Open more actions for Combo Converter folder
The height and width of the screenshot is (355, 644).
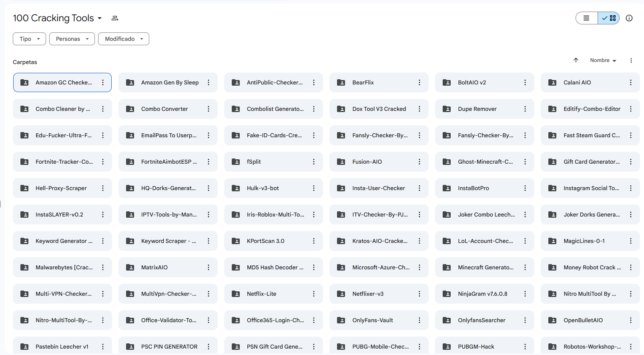point(209,109)
